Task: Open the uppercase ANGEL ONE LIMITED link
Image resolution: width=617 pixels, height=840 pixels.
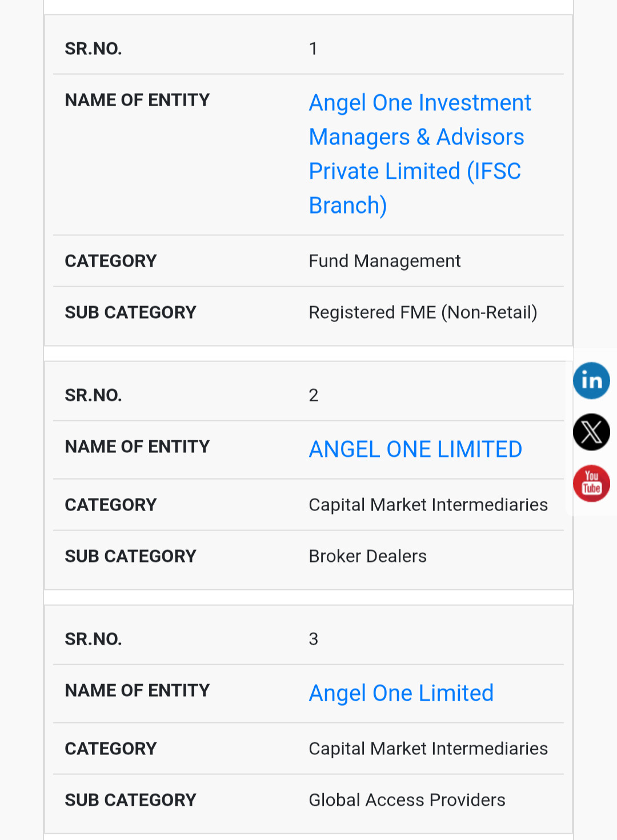Action: 415,449
